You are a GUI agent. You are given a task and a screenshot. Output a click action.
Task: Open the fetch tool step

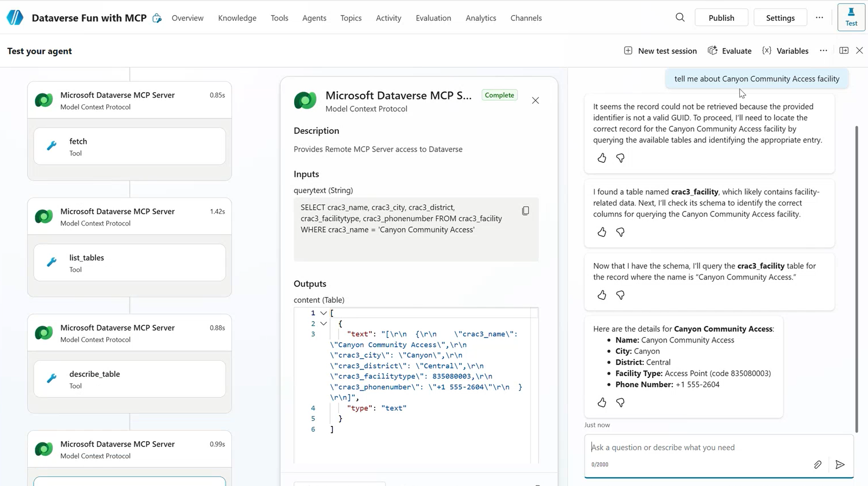[129, 146]
